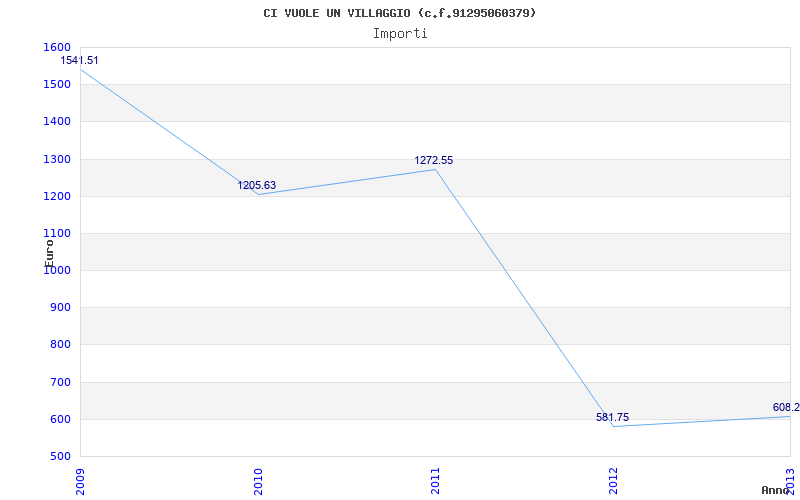
Task: Click the Euro axis title
Action: coord(49,253)
